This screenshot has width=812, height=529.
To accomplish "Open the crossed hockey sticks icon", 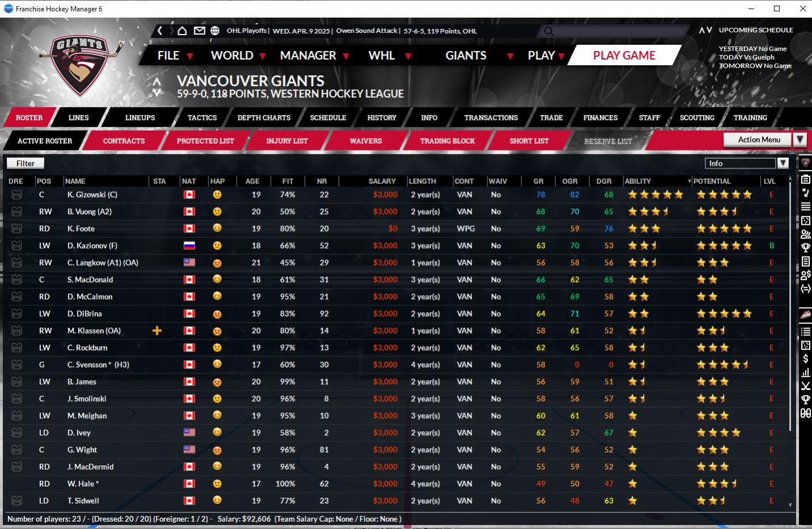I will [805, 386].
